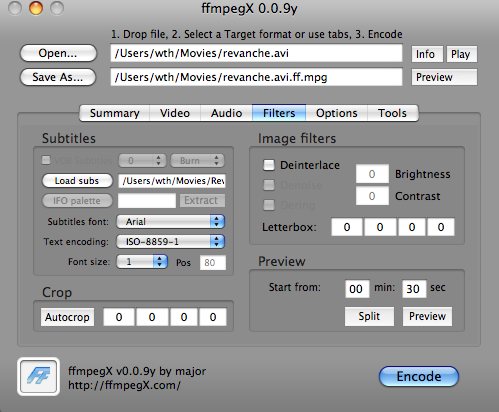
Task: Click the IFO palette button
Action: click(x=77, y=201)
